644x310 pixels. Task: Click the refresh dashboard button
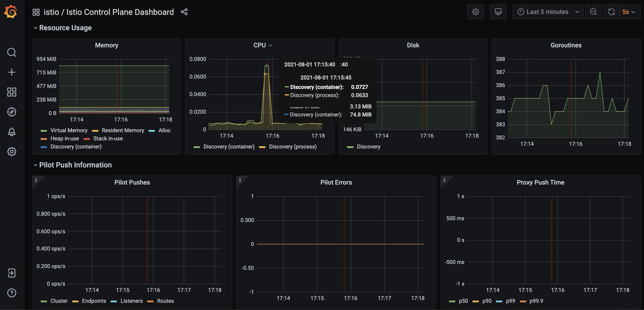(x=611, y=12)
